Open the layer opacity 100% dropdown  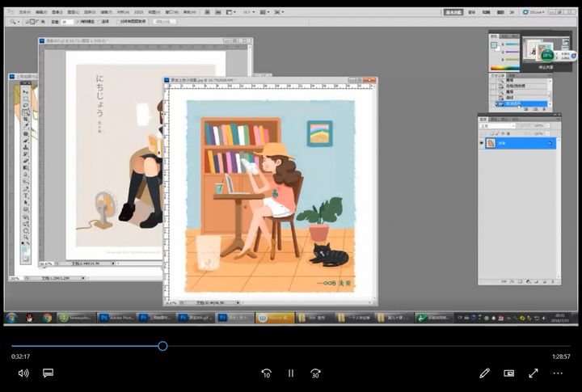pos(547,125)
